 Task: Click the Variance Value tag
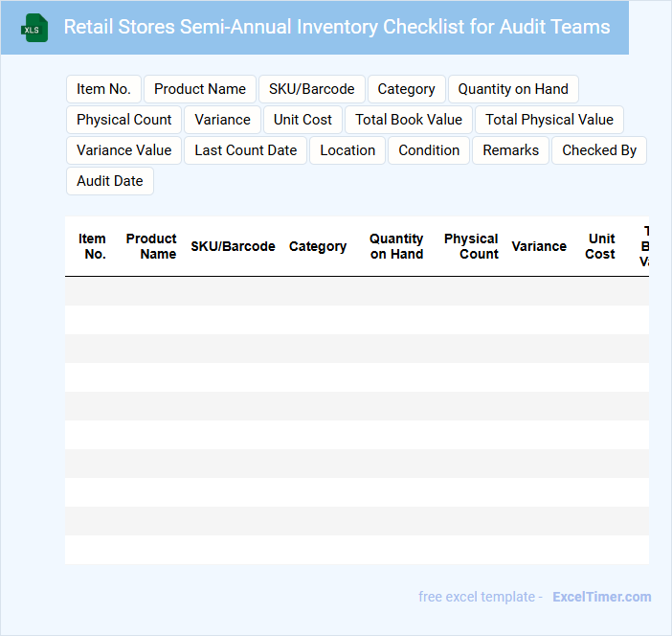(x=124, y=150)
